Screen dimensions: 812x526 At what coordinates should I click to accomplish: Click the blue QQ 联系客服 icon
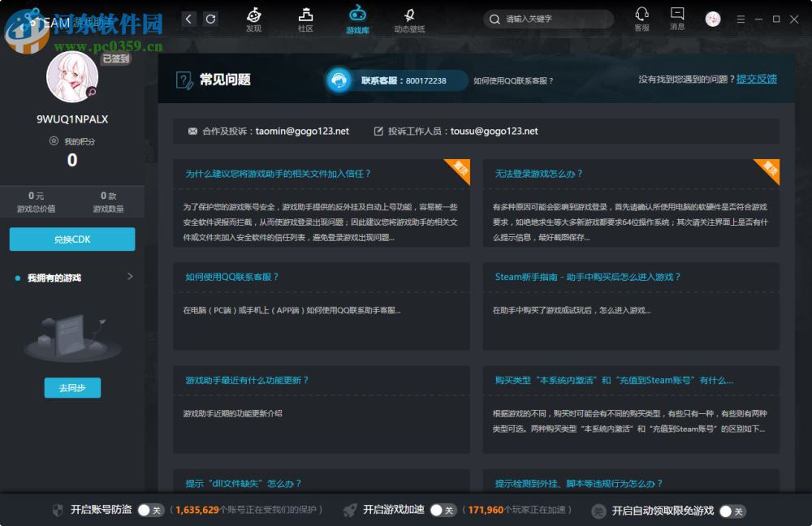[x=339, y=81]
